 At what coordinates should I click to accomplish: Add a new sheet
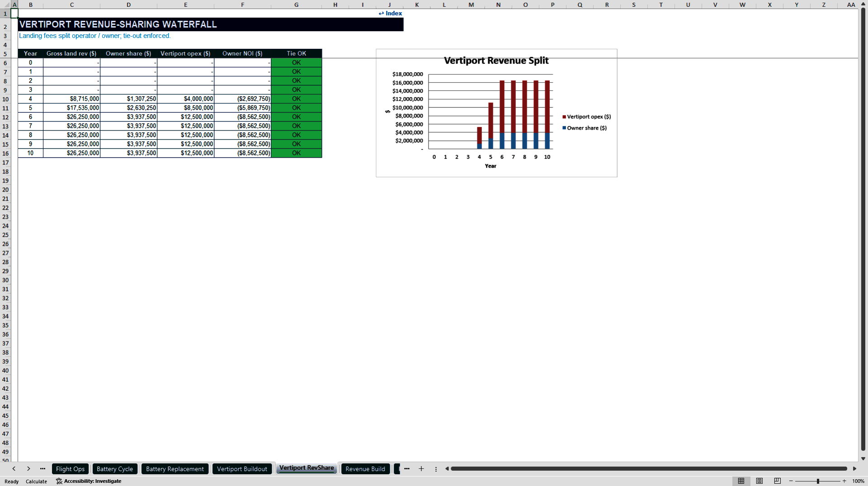tap(421, 469)
